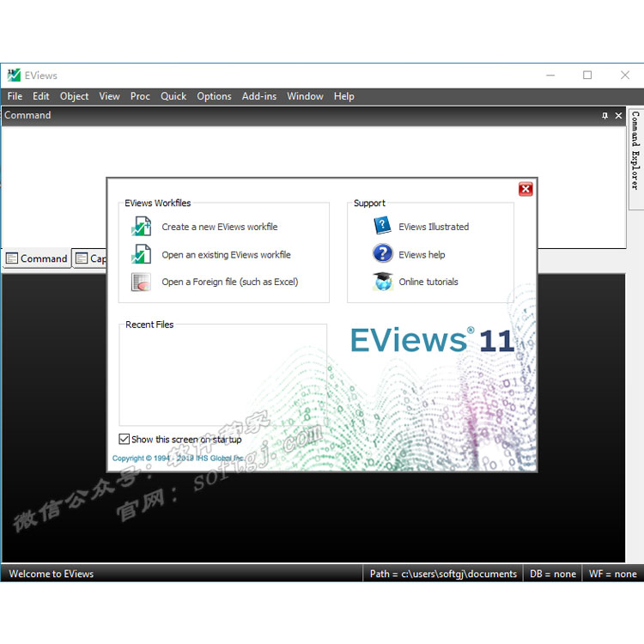Close the startup dialog with the red X
644x644 pixels.
526,189
